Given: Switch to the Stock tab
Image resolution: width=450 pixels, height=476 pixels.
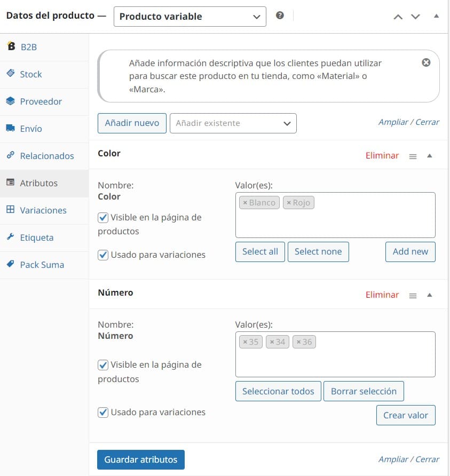Looking at the screenshot, I should (x=30, y=74).
